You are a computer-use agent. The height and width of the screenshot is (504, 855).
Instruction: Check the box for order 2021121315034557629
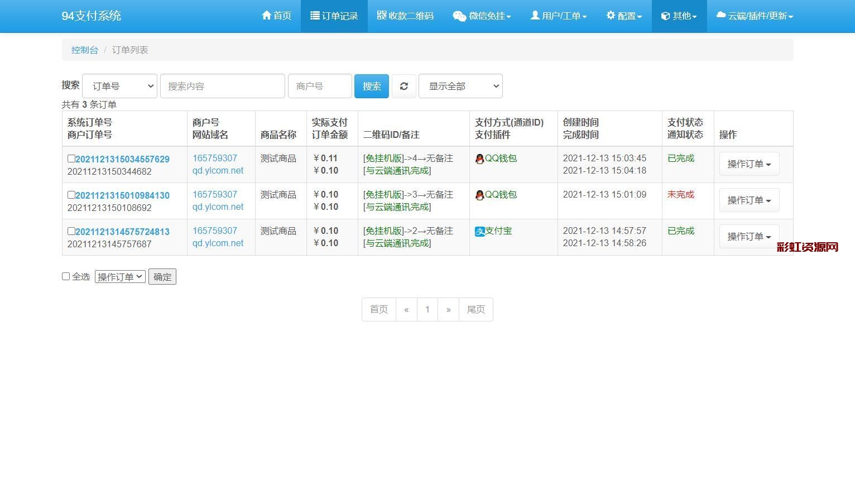click(71, 159)
